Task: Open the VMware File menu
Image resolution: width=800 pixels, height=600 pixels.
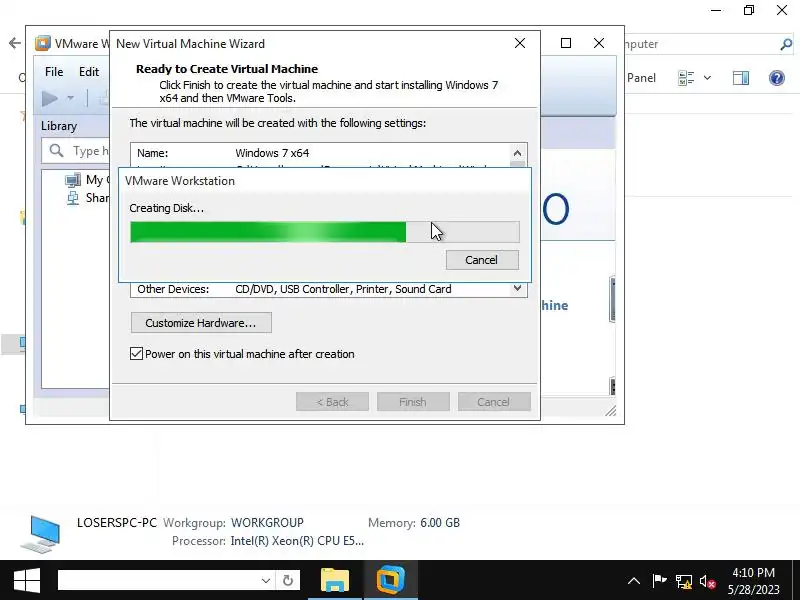Action: [54, 72]
